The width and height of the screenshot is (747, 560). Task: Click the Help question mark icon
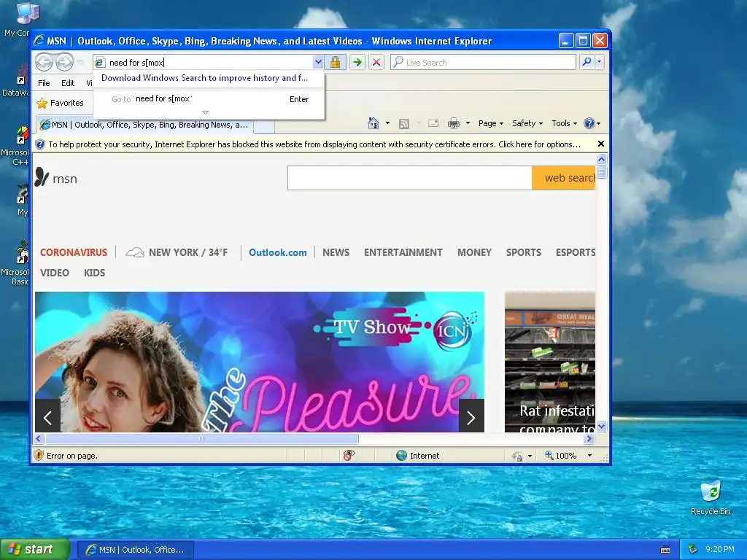[589, 123]
